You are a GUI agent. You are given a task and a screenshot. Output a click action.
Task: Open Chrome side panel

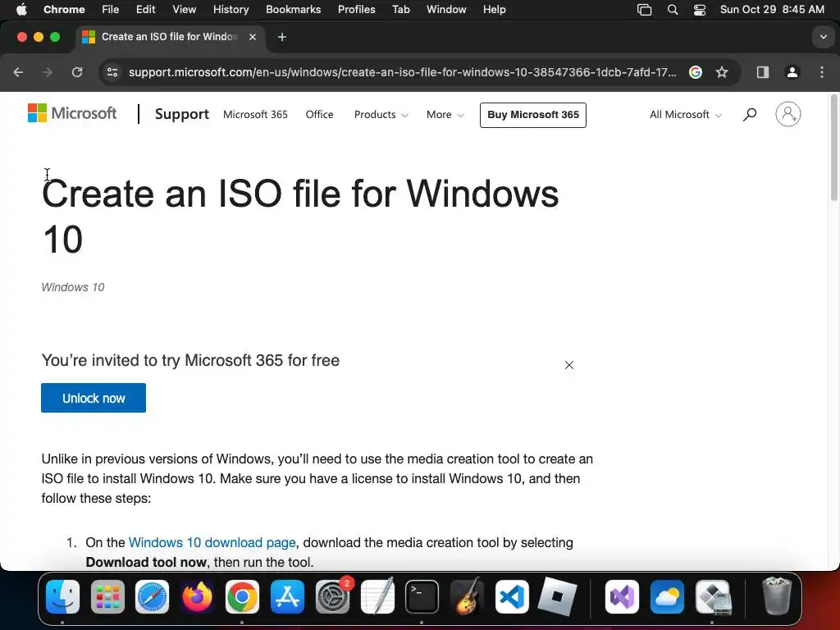(763, 72)
